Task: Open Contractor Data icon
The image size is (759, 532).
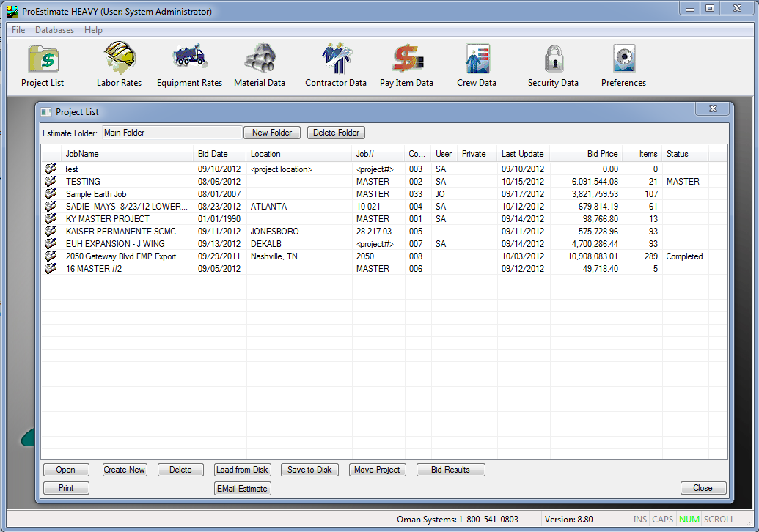Action: coord(337,58)
